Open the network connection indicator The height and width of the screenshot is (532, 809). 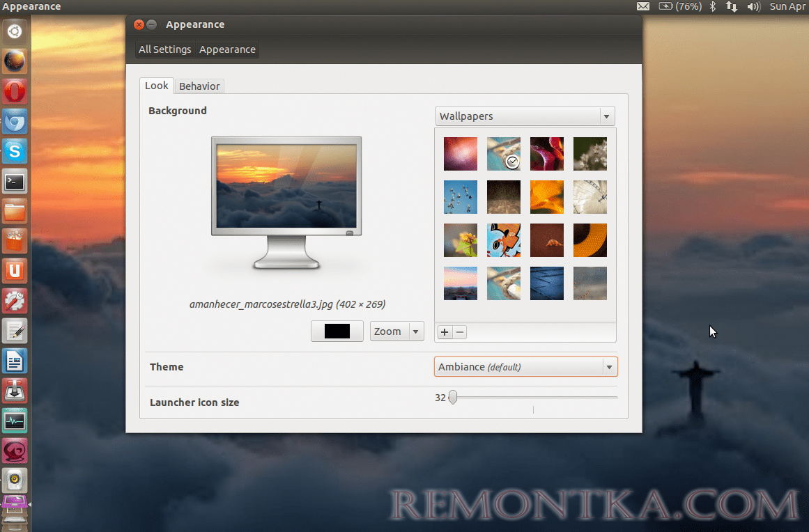click(x=732, y=6)
